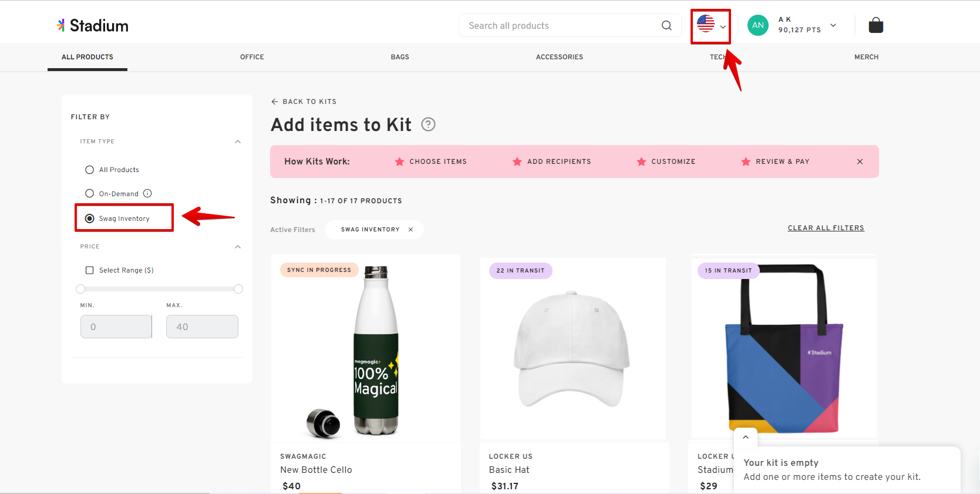Switch to the Accessories tab
This screenshot has width=980, height=494.
coord(559,57)
